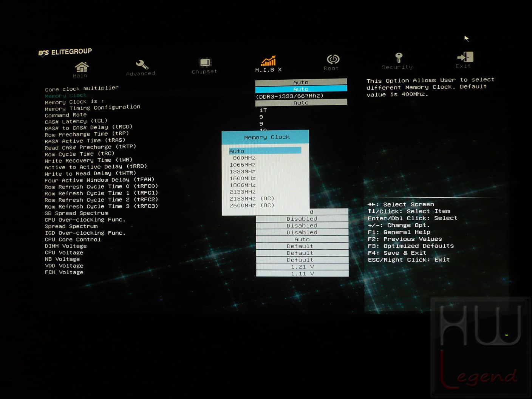
Task: Click the Chipset tab label
Action: pyautogui.click(x=204, y=71)
